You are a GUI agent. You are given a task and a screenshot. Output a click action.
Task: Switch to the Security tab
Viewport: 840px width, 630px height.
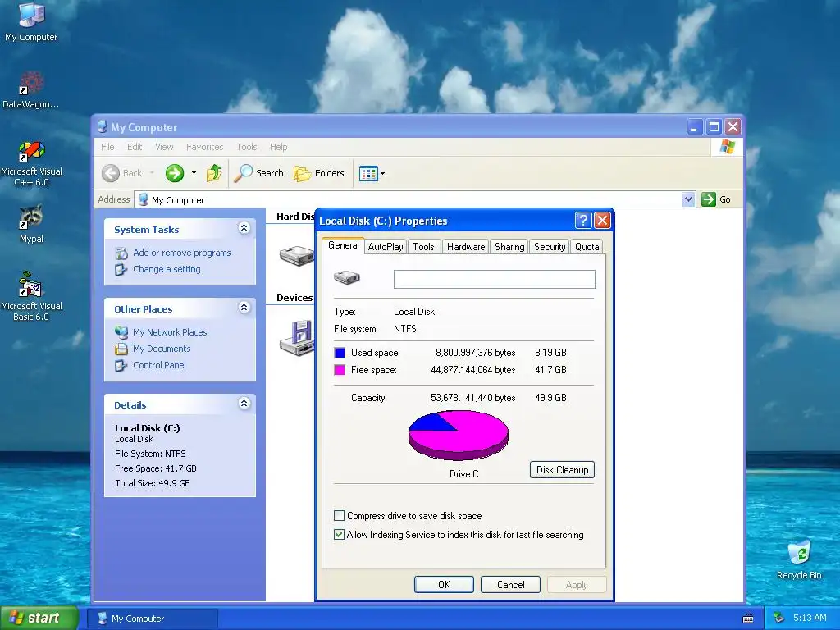[550, 247]
